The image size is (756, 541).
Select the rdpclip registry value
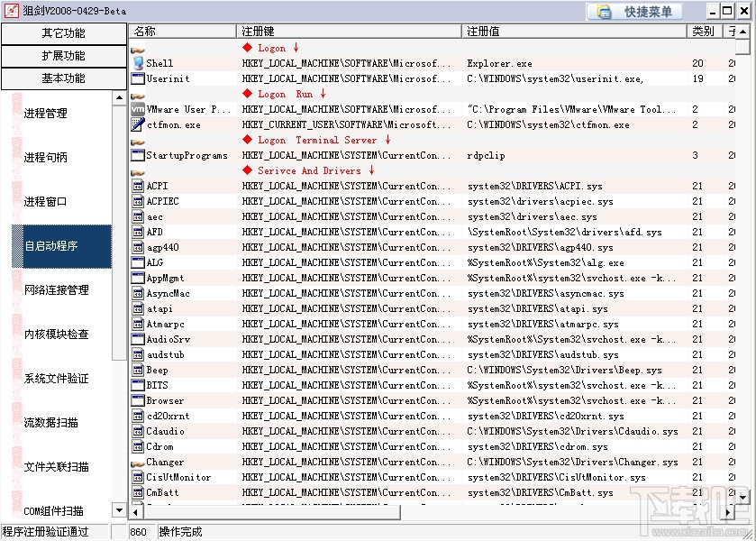click(x=486, y=155)
